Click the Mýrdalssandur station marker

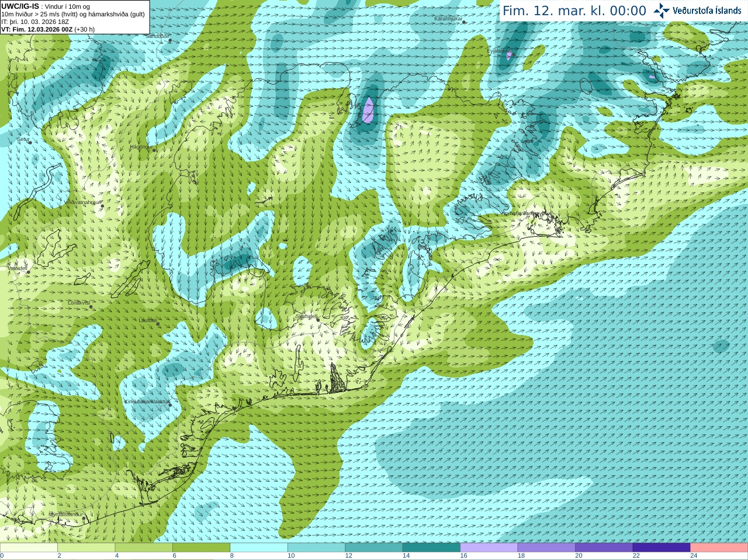pyautogui.click(x=85, y=518)
